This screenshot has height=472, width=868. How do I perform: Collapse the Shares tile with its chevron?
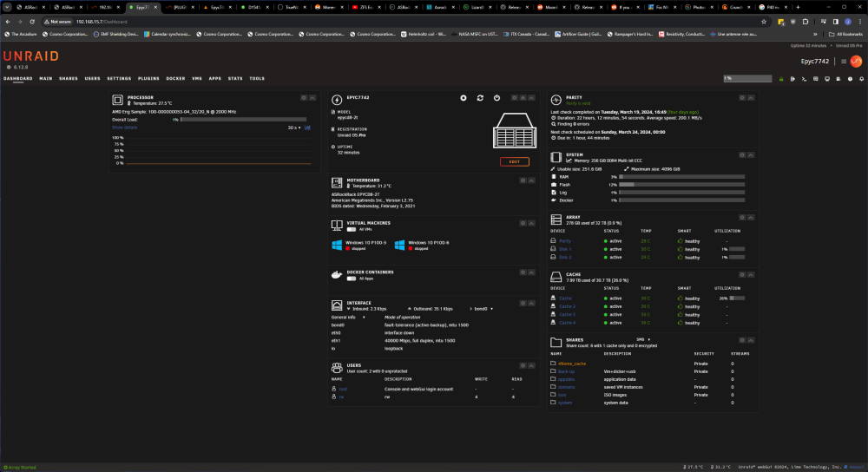(x=751, y=340)
